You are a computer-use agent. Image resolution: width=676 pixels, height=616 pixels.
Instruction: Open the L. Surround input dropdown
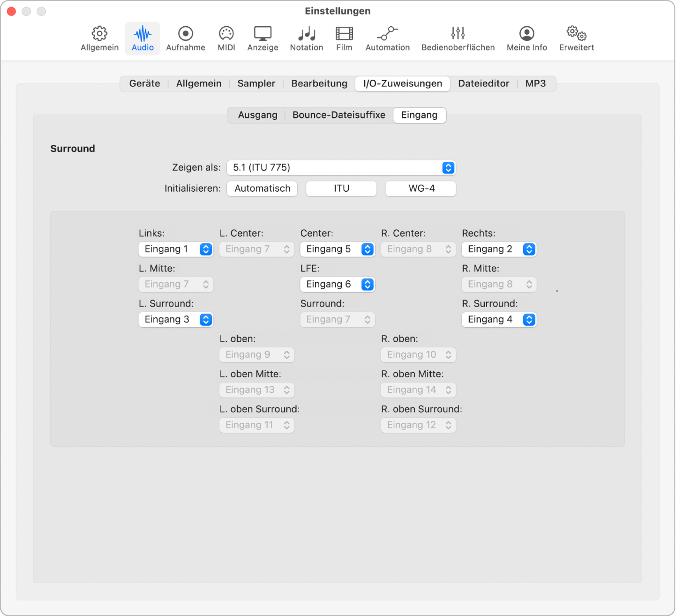(x=176, y=319)
